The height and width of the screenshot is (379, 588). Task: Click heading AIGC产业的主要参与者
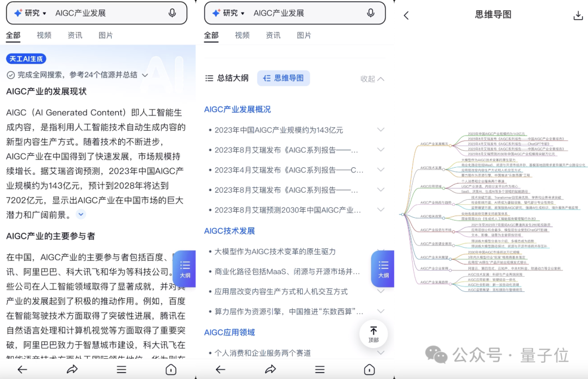tap(51, 236)
